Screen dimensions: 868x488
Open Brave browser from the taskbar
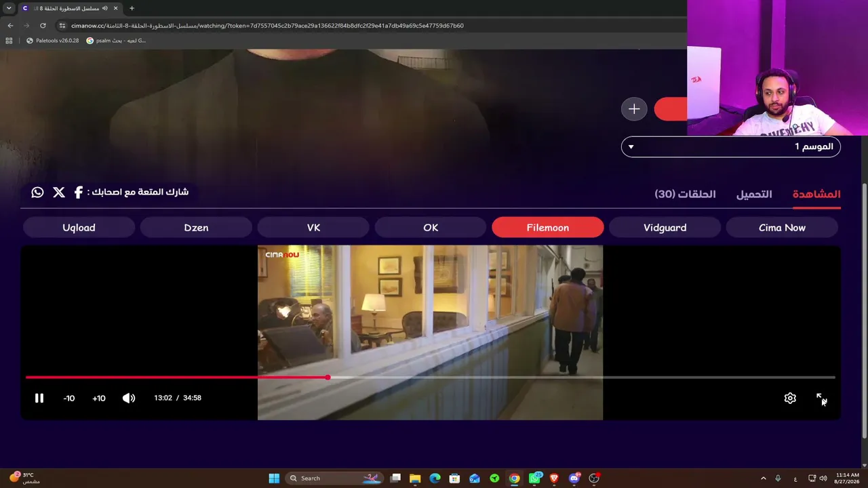tap(554, 479)
